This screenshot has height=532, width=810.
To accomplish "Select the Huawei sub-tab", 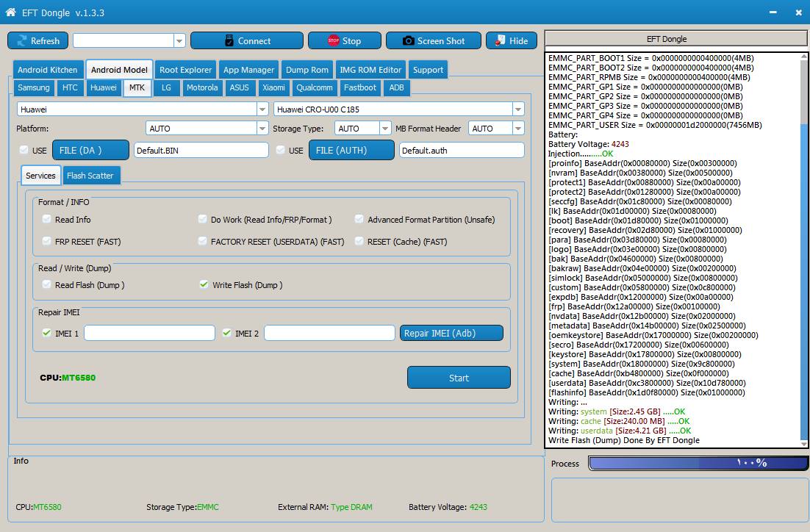I will tap(104, 87).
